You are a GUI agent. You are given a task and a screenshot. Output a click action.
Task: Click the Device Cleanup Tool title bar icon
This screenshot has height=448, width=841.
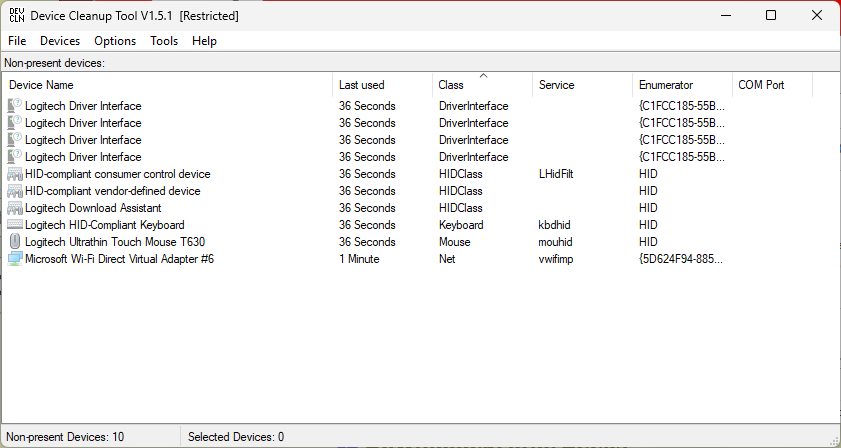pos(16,15)
